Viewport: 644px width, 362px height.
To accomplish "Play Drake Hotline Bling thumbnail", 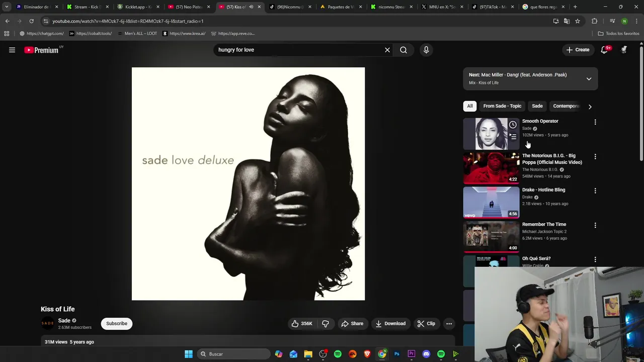I will point(491,202).
